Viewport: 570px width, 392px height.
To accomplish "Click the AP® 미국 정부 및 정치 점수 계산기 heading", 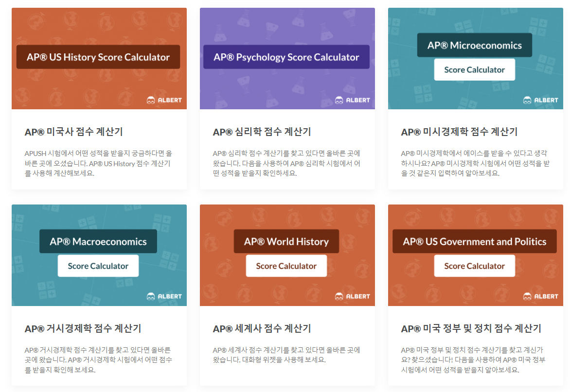I will point(471,328).
